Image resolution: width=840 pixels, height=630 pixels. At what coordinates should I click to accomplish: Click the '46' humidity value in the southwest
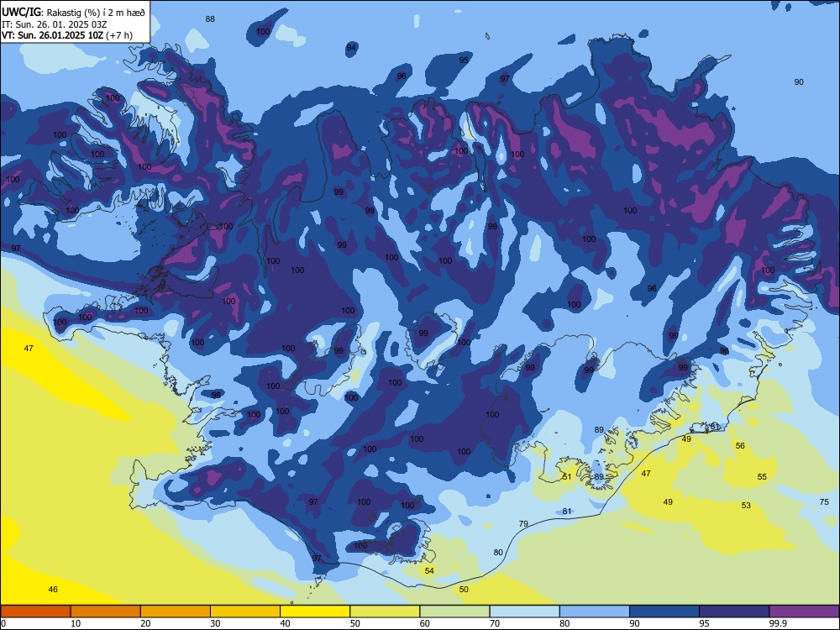click(x=53, y=590)
